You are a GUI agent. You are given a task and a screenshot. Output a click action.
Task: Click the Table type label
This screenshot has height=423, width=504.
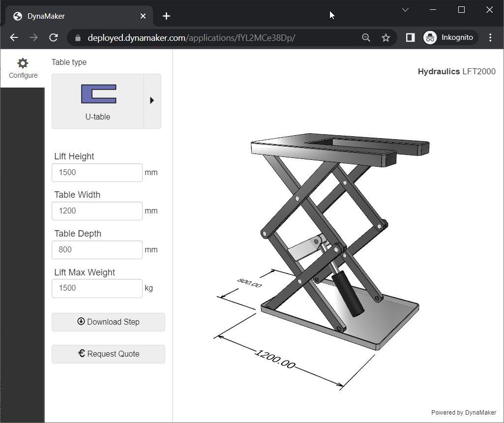pyautogui.click(x=69, y=62)
